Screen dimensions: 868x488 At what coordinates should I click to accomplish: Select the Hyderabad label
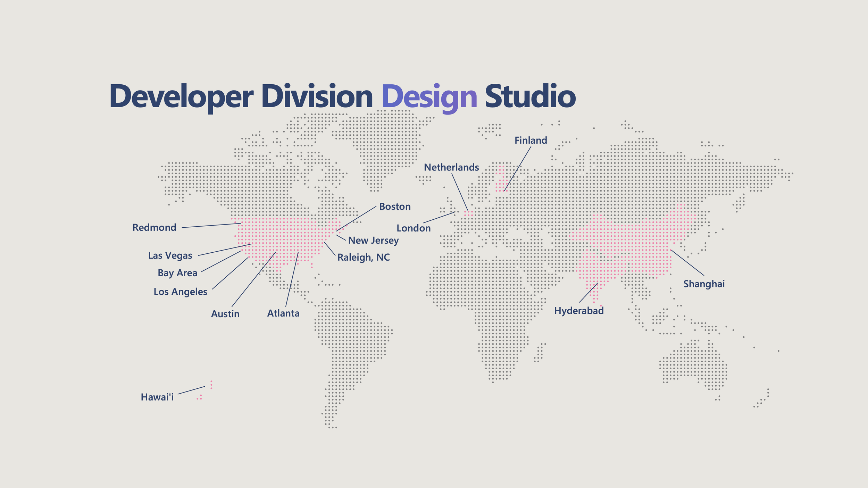pyautogui.click(x=579, y=311)
